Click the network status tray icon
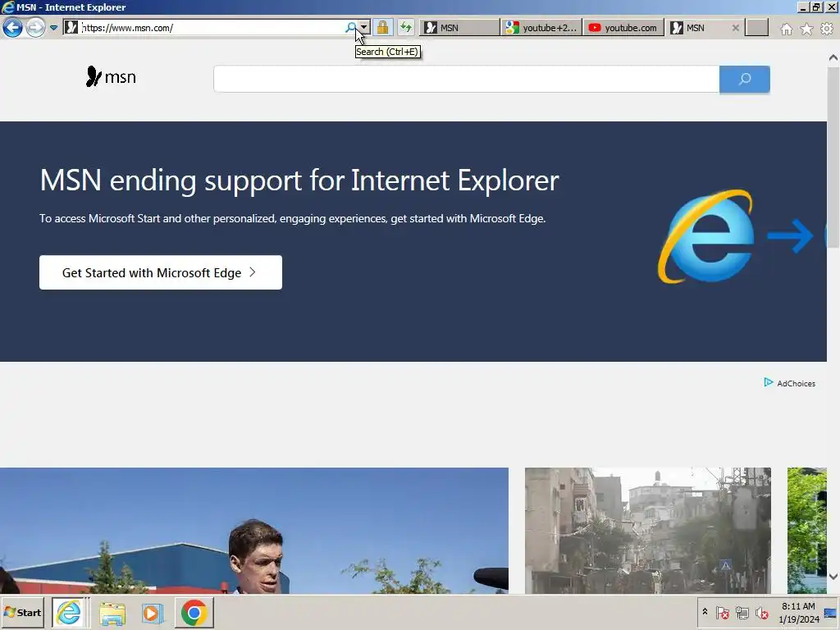Image resolution: width=840 pixels, height=630 pixels. (742, 613)
